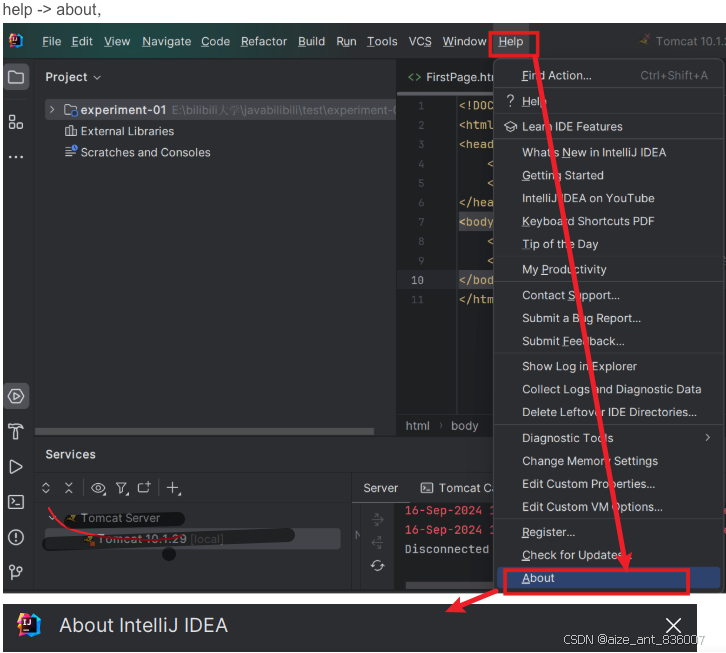
Task: Toggle the Services View Options eye icon
Action: coord(98,488)
